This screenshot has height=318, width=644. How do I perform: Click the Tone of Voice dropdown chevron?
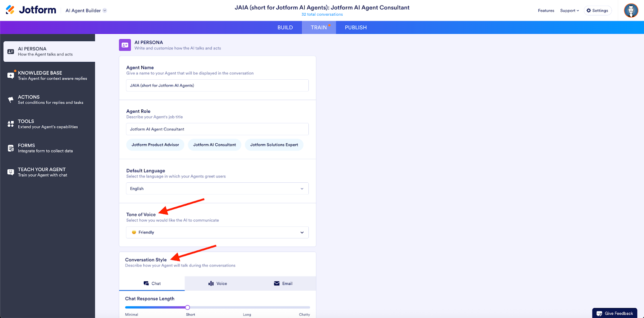coord(302,232)
